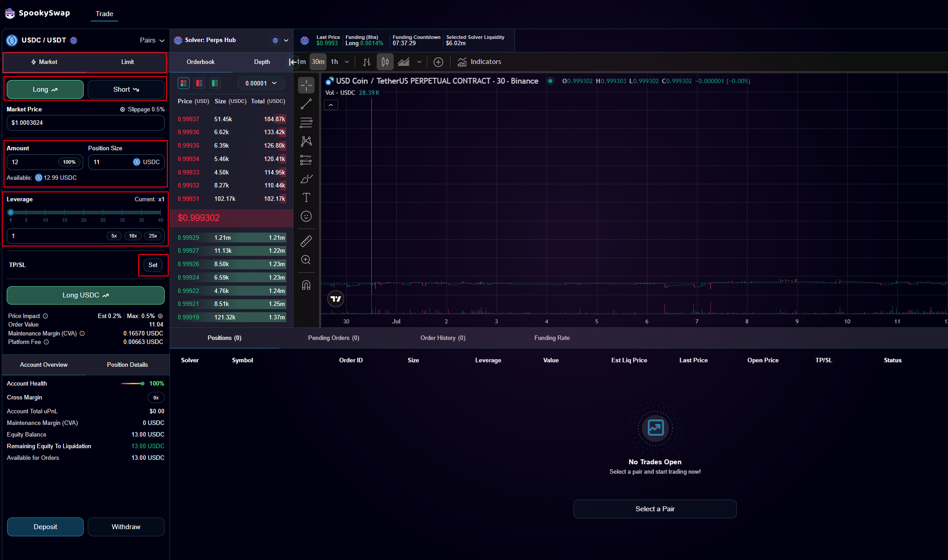948x560 pixels.
Task: Click the Set button for TP/SL
Action: 153,265
